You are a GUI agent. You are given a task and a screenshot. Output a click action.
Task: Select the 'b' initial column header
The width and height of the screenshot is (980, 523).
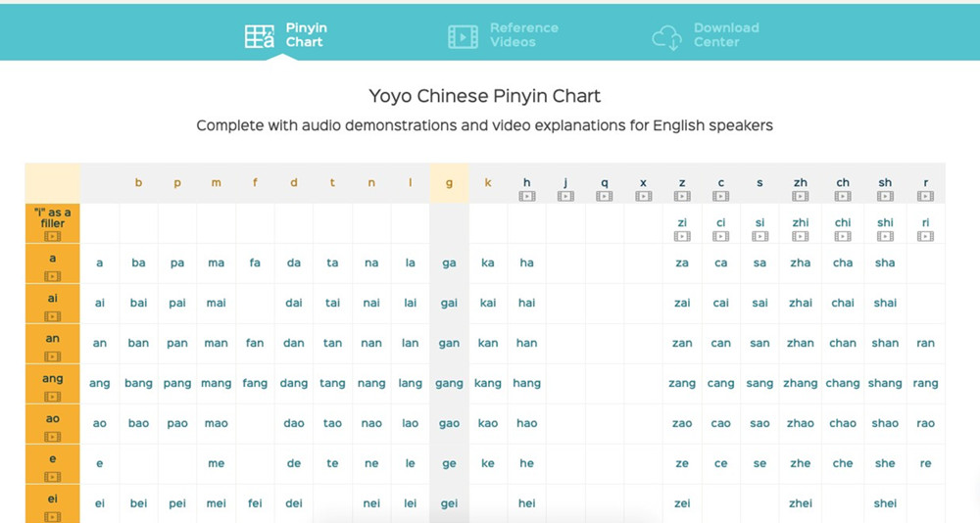coord(138,183)
